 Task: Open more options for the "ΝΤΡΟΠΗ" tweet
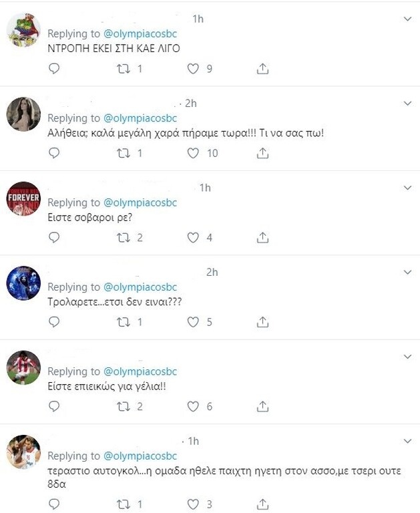coord(408,19)
